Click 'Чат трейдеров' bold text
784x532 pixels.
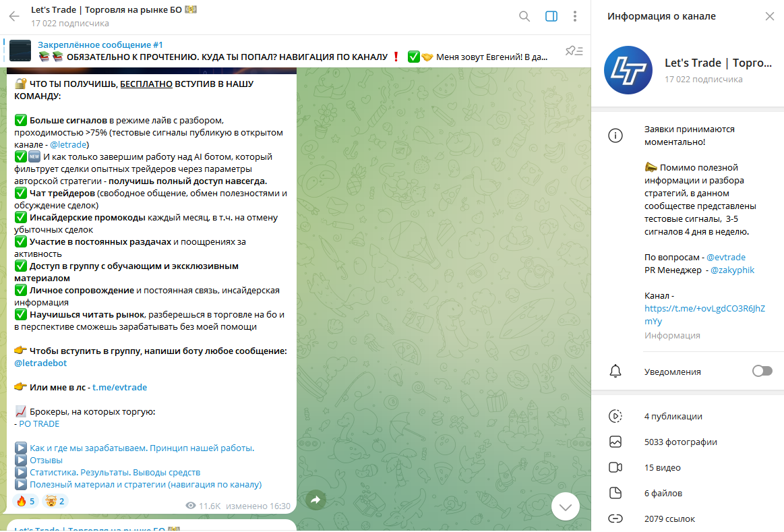coord(62,193)
